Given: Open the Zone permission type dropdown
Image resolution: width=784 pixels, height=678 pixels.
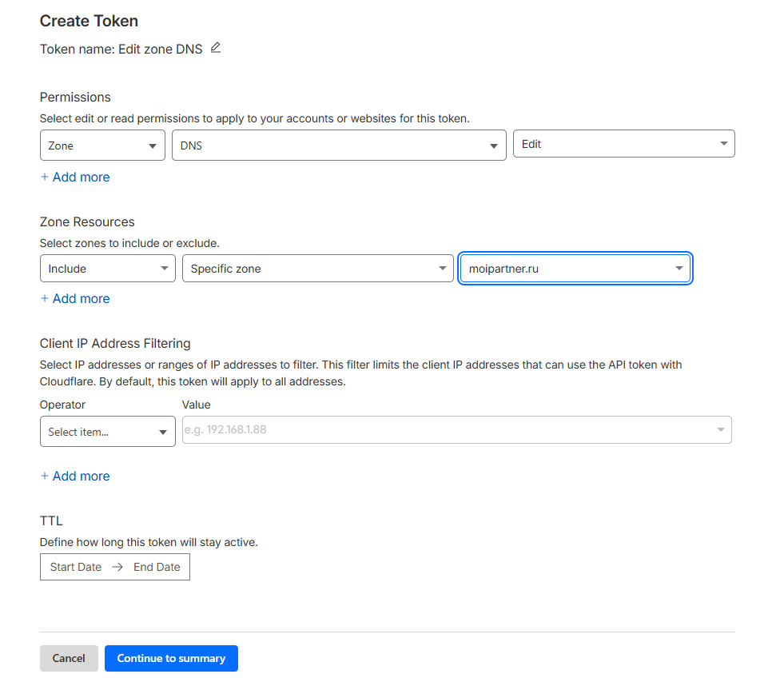Looking at the screenshot, I should tap(102, 146).
